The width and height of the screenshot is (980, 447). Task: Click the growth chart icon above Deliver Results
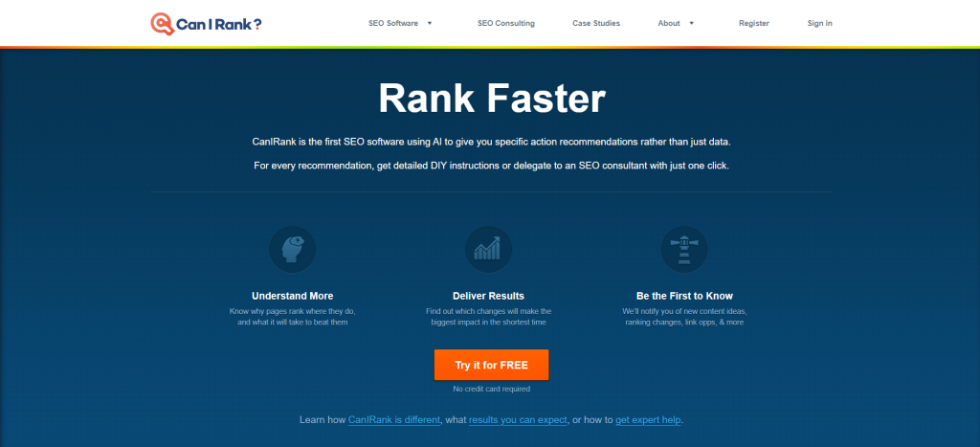point(488,250)
